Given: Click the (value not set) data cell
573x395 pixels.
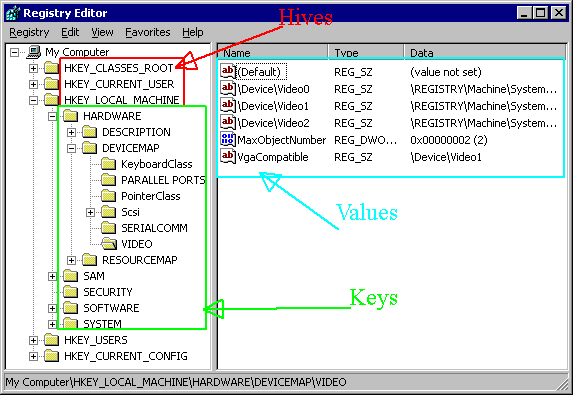Looking at the screenshot, I should (446, 72).
